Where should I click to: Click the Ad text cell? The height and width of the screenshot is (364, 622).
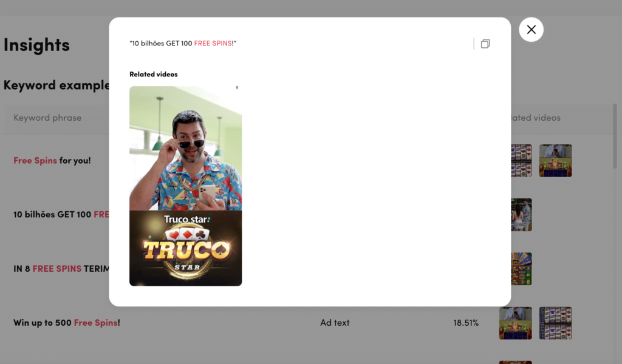(335, 323)
